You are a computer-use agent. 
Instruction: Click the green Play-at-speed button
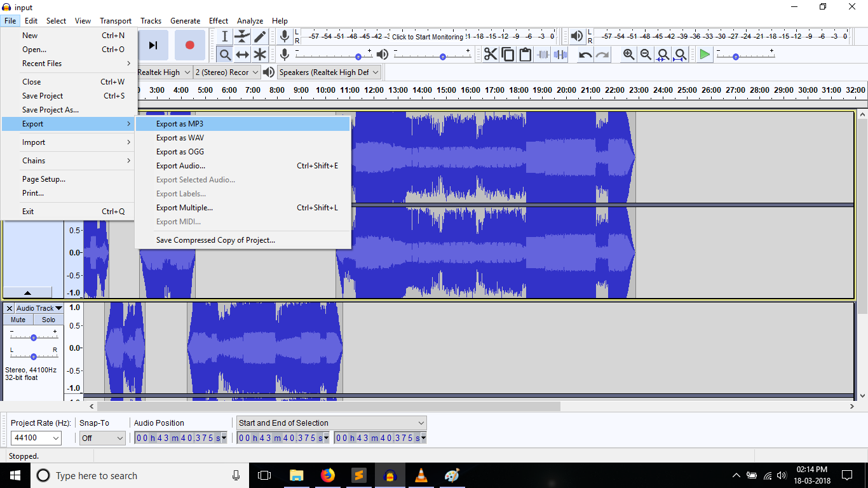coord(704,55)
